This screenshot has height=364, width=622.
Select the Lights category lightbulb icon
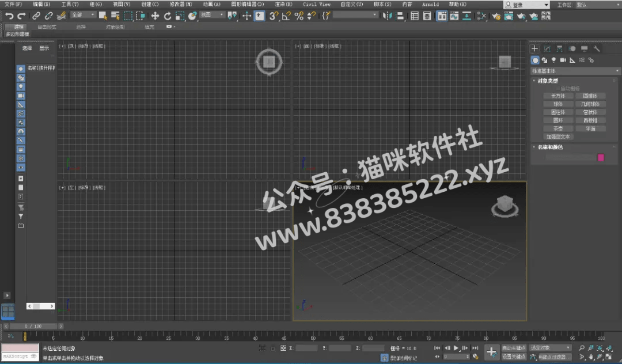[554, 60]
